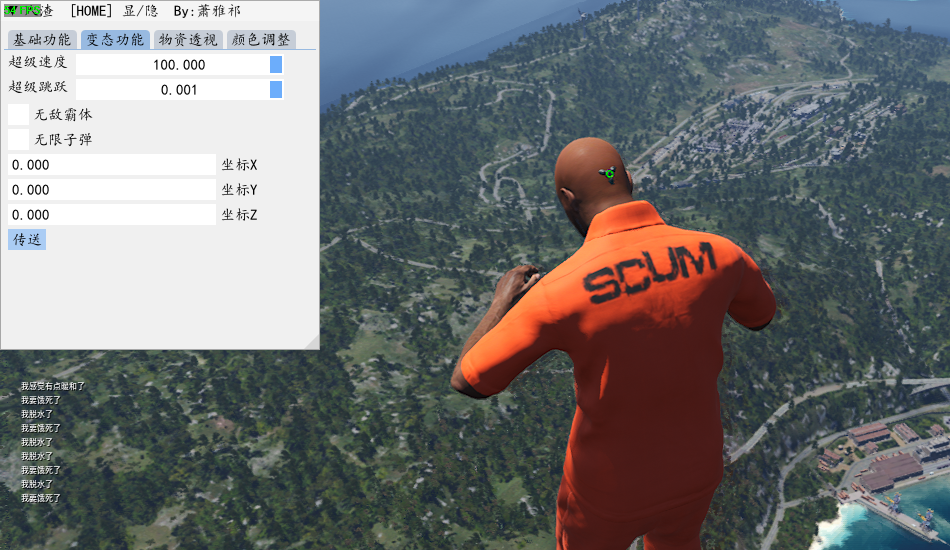Click the [HOME] 显/隐 title text

114,11
